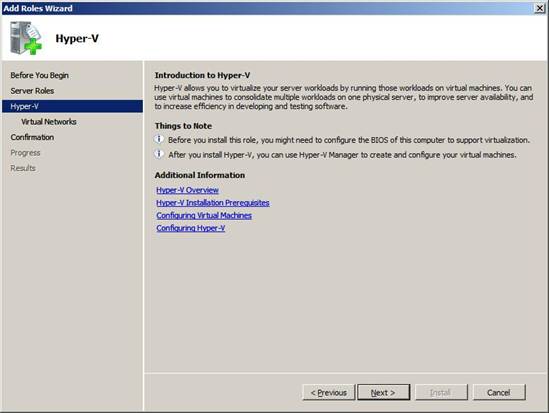
Task: Click the Results step in sidebar
Action: (x=23, y=168)
